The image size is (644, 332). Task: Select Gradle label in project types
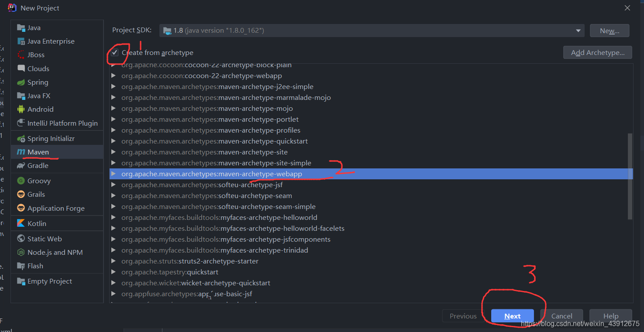(38, 166)
